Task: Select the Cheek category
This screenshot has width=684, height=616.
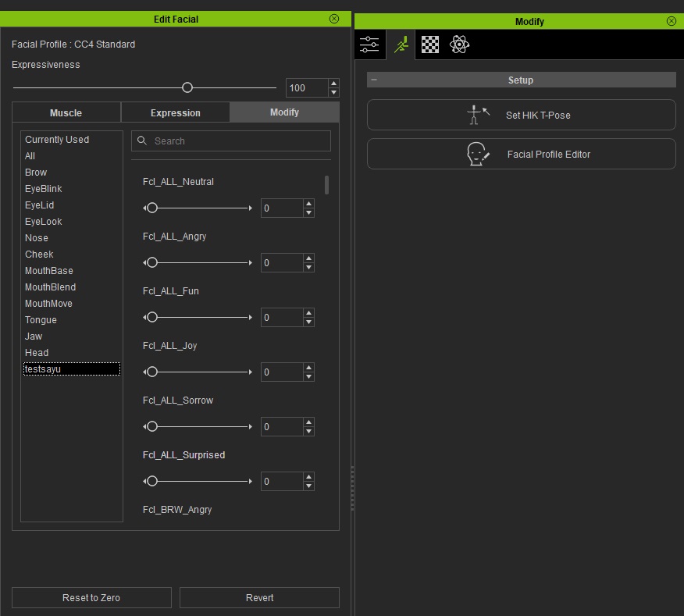Action: (39, 255)
